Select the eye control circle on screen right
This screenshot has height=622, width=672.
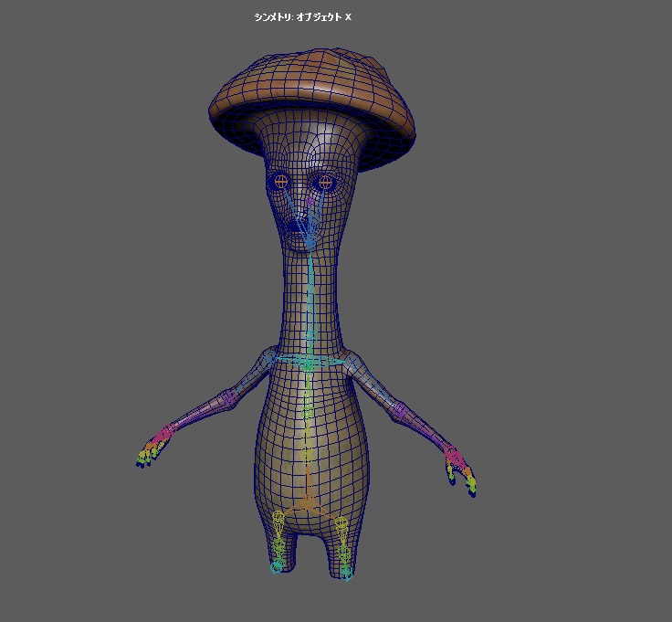click(326, 183)
